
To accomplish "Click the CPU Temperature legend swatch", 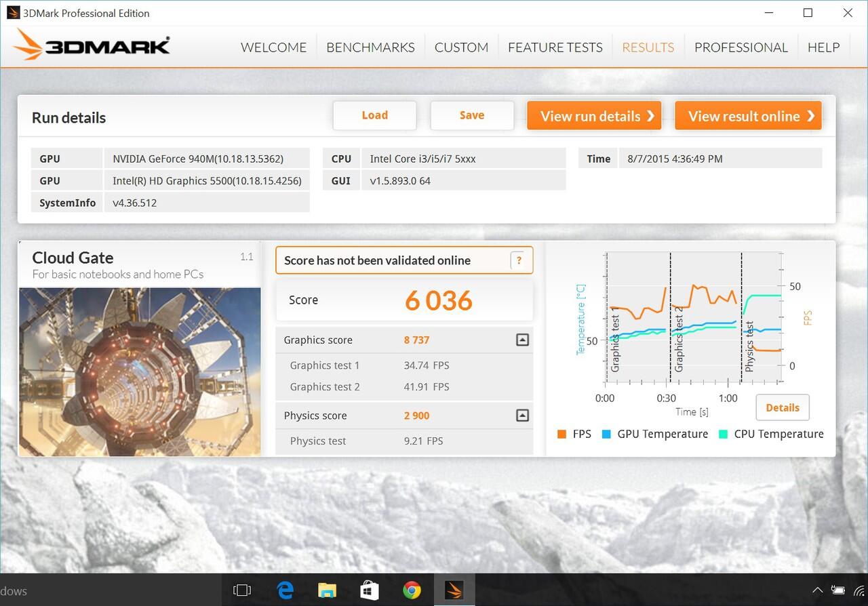I will click(x=723, y=435).
